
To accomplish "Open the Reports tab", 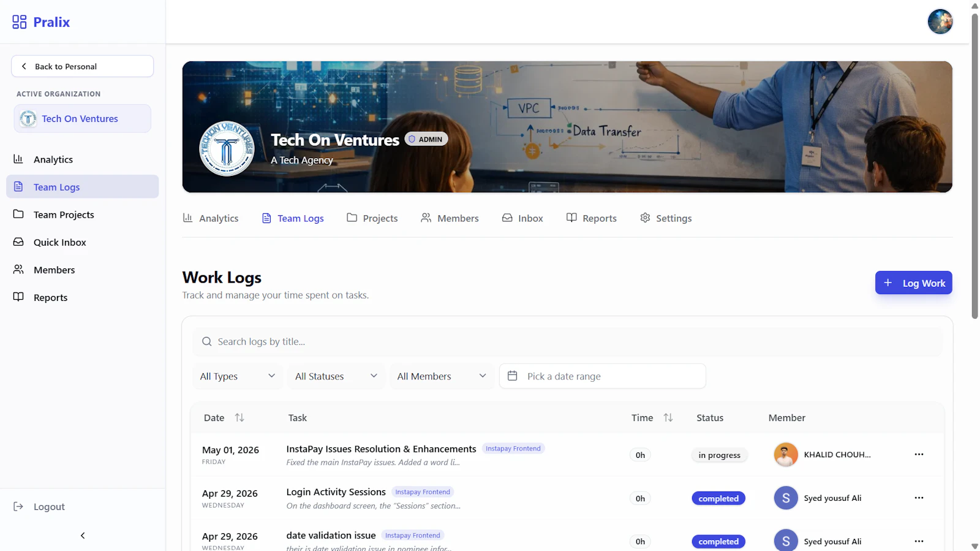I will coord(592,218).
